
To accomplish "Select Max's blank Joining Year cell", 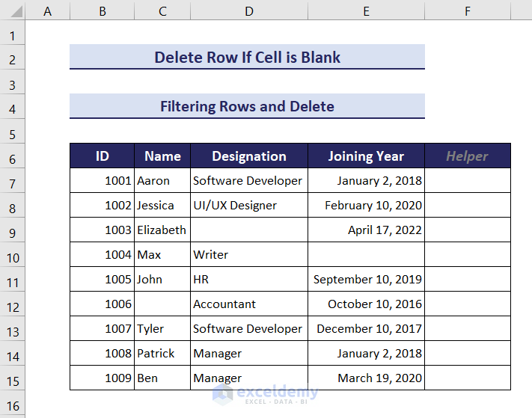I will (x=366, y=255).
